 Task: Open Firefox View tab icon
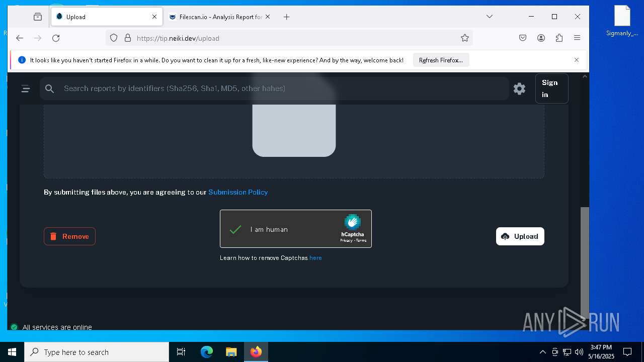pyautogui.click(x=38, y=17)
